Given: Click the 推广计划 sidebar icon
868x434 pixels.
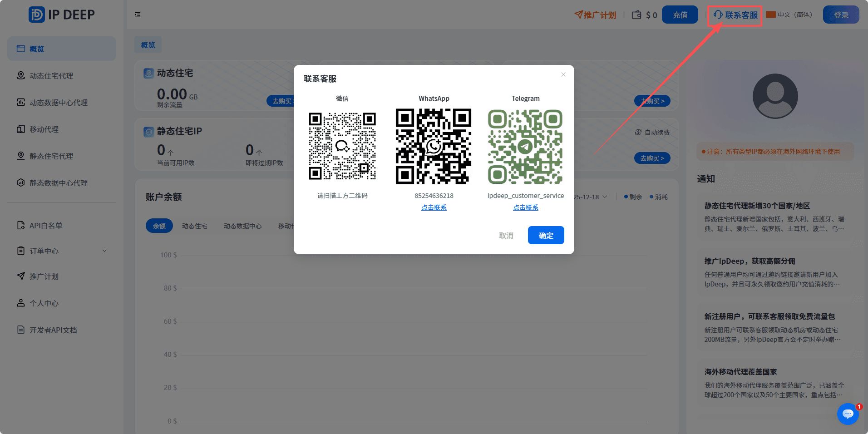Looking at the screenshot, I should 21,276.
